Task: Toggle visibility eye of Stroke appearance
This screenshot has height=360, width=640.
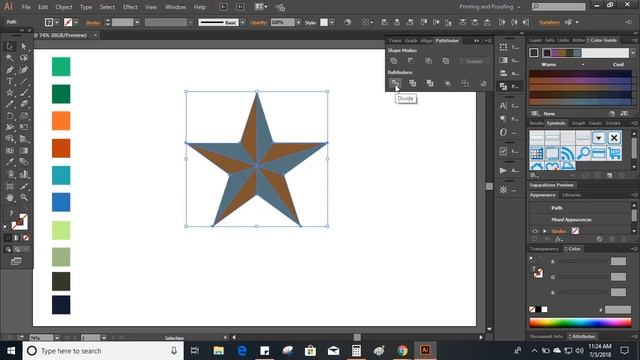Action: tap(535, 231)
